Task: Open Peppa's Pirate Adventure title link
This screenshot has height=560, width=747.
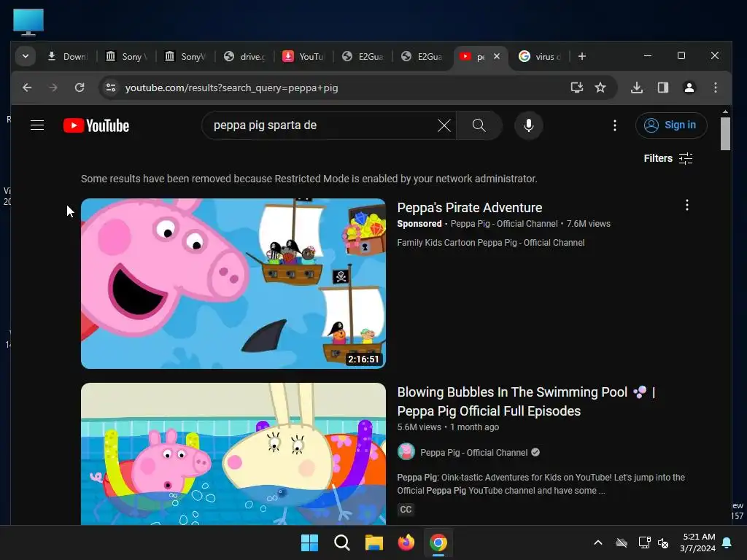Action: point(469,208)
